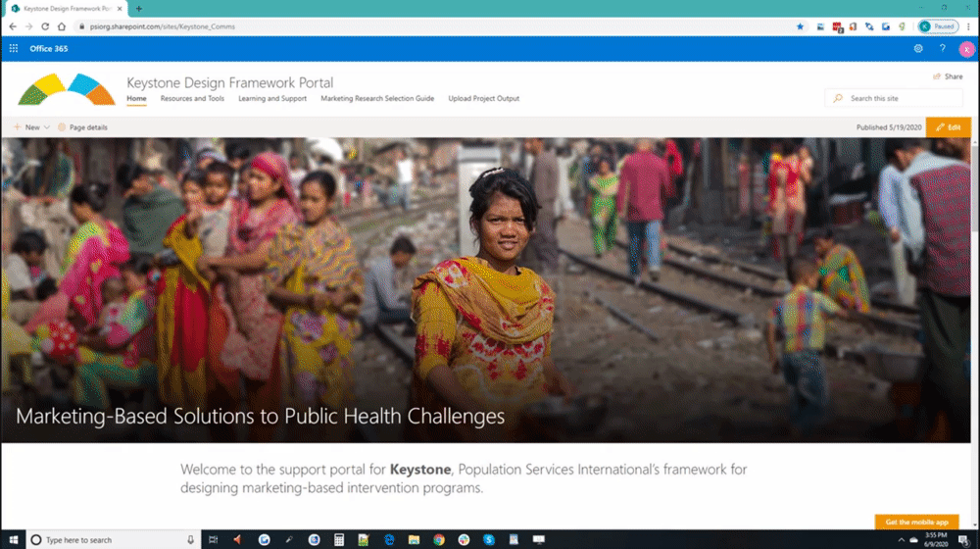This screenshot has width=980, height=549.
Task: Open the Office 365 app launcher grid
Action: pyautogui.click(x=14, y=48)
